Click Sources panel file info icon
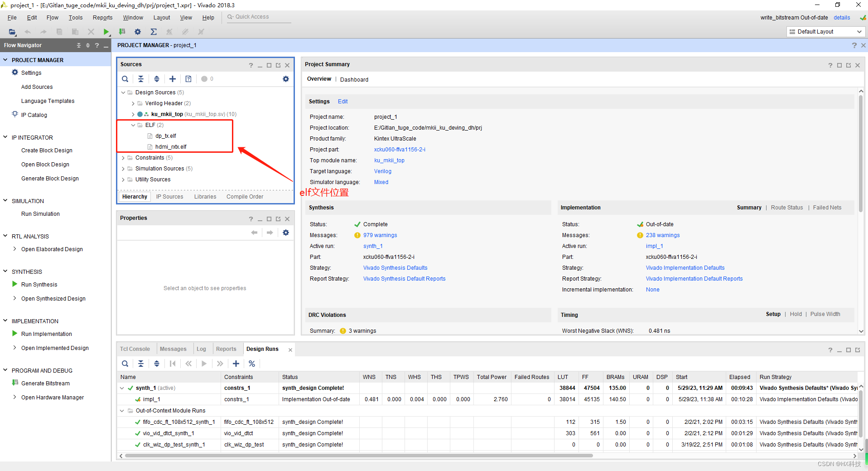The image size is (868, 471). click(x=188, y=79)
